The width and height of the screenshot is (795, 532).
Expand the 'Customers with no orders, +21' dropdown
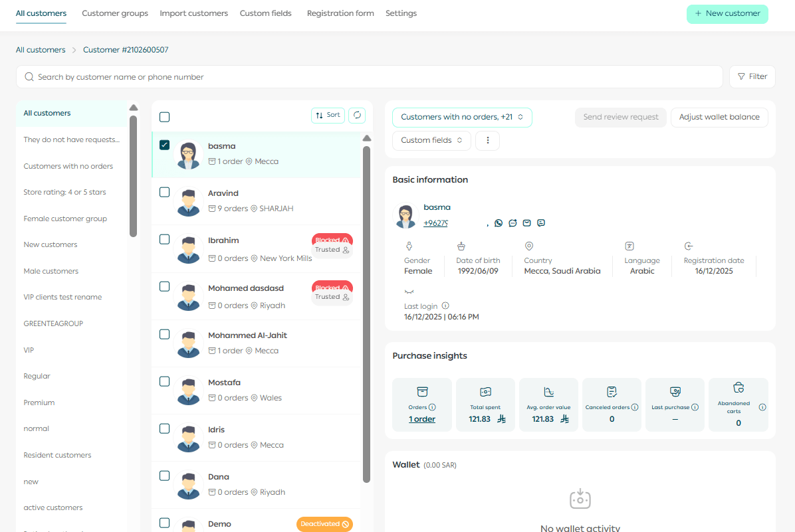click(462, 118)
